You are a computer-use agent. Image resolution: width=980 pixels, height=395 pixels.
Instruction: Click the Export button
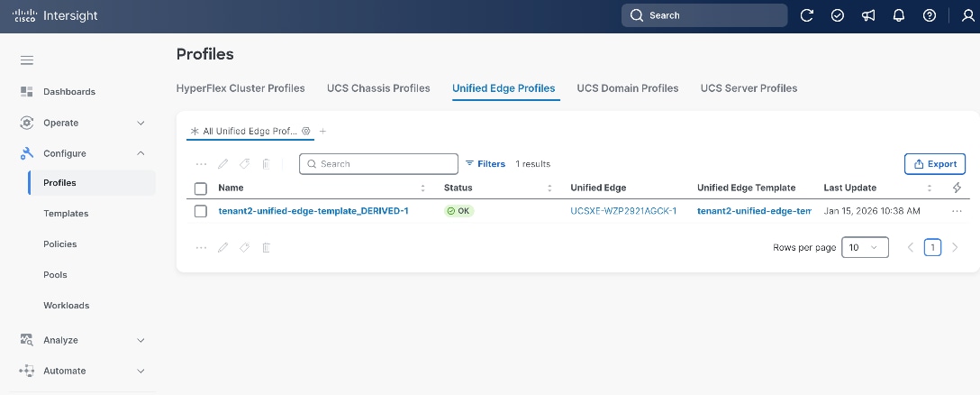(x=935, y=164)
